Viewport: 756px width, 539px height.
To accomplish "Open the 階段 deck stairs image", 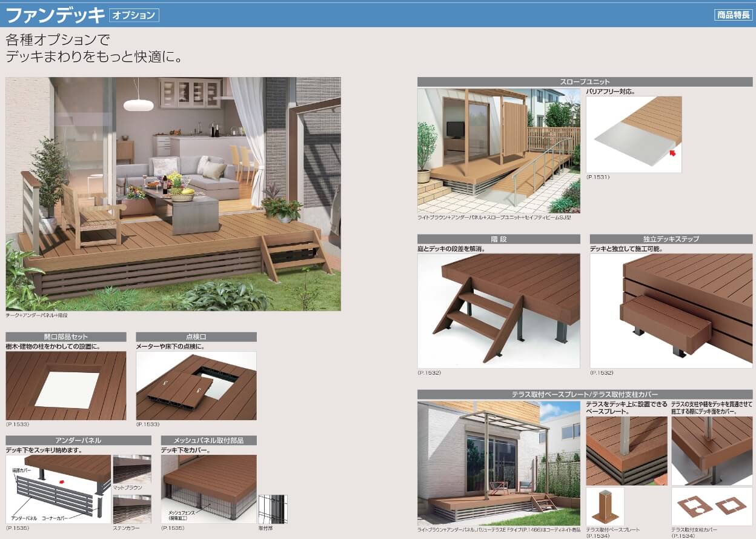I will click(499, 311).
